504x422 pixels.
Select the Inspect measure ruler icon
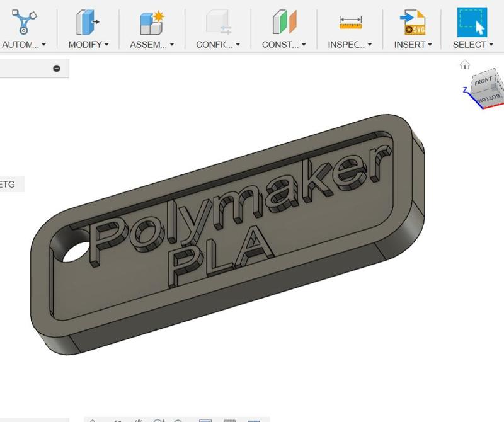pos(350,23)
